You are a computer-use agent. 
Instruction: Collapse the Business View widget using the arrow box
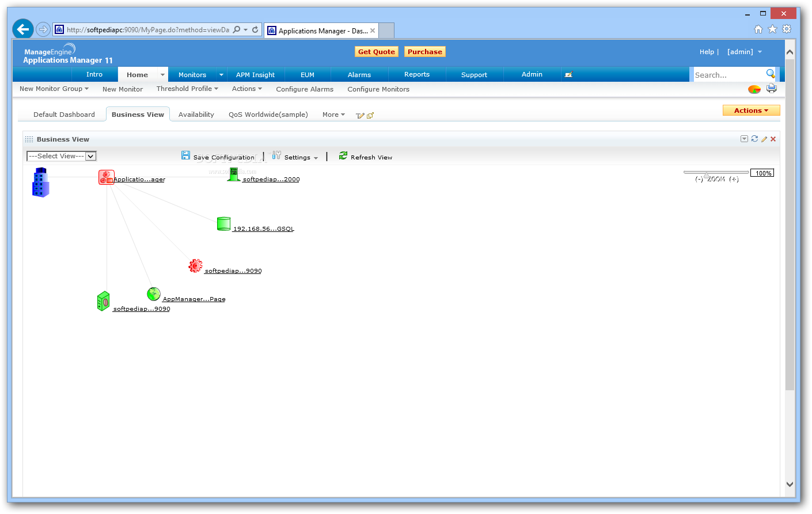click(744, 139)
